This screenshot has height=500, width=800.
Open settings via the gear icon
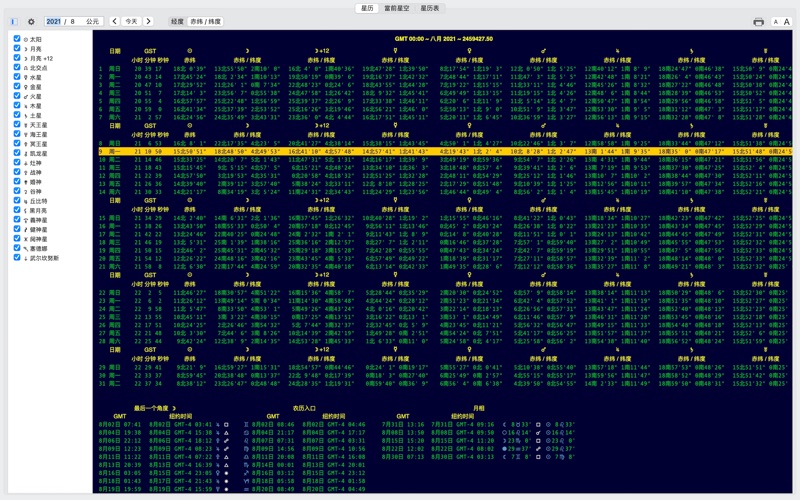pyautogui.click(x=31, y=21)
